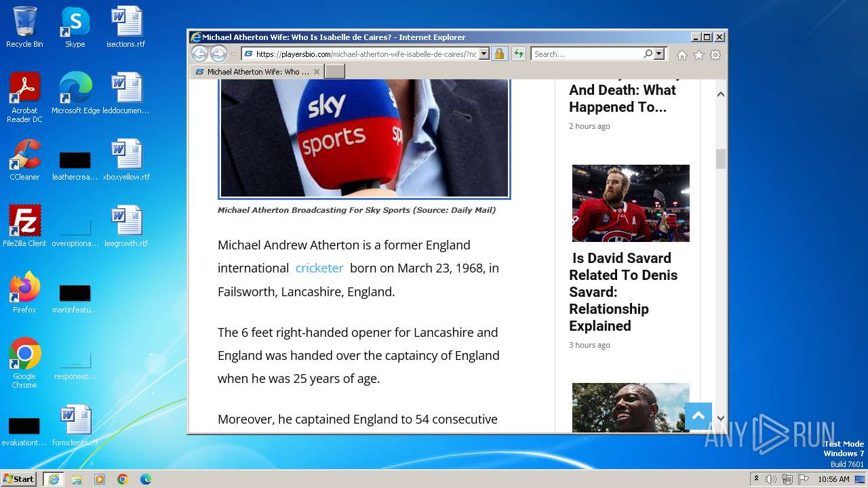Open Acrobat Reader DC shortcut

[x=24, y=98]
